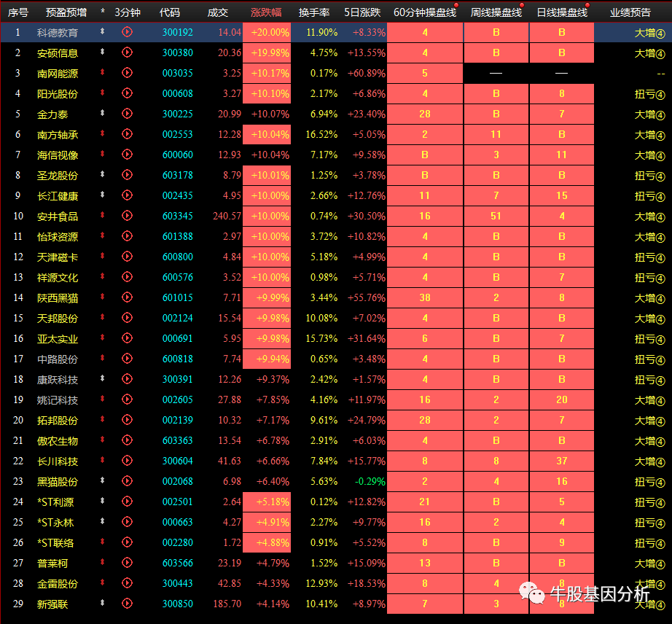Click the play icon for 姚记科技
This screenshot has width=672, height=624.
[127, 399]
